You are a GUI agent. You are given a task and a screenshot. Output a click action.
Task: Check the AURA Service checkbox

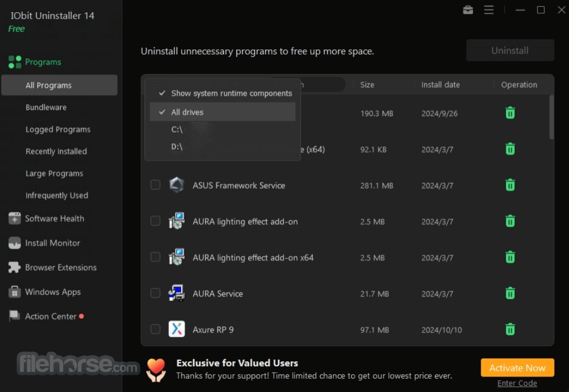pos(156,293)
